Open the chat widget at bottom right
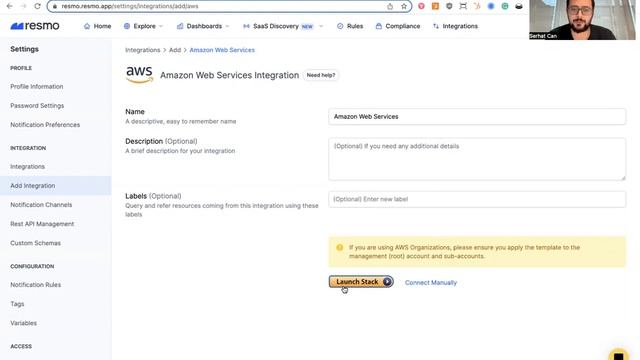The image size is (640, 360). pos(619,355)
